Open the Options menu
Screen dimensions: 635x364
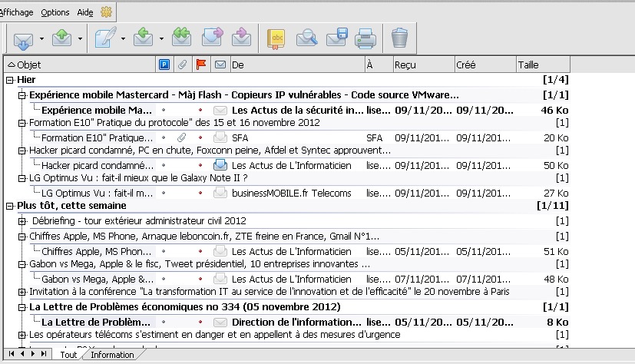click(55, 12)
